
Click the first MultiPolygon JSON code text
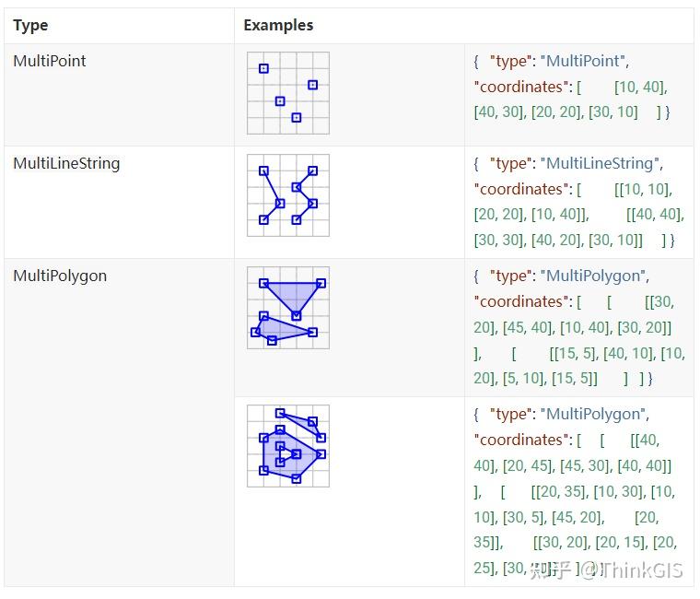click(579, 327)
